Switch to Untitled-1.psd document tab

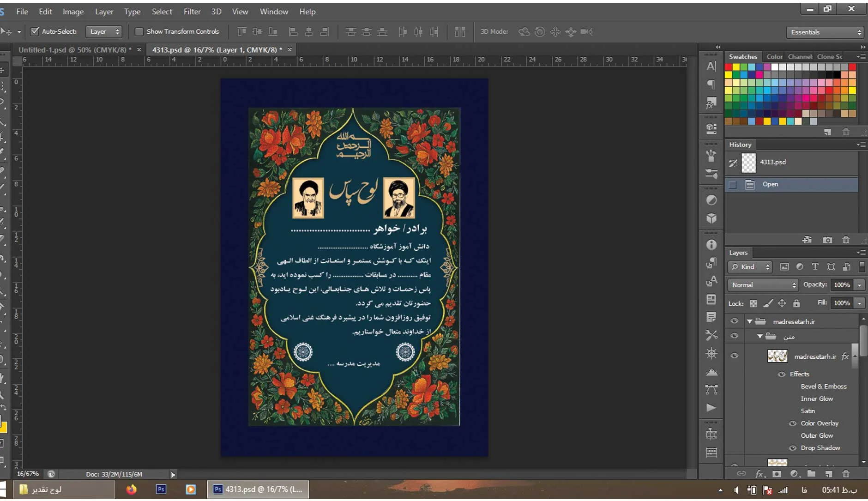(75, 49)
